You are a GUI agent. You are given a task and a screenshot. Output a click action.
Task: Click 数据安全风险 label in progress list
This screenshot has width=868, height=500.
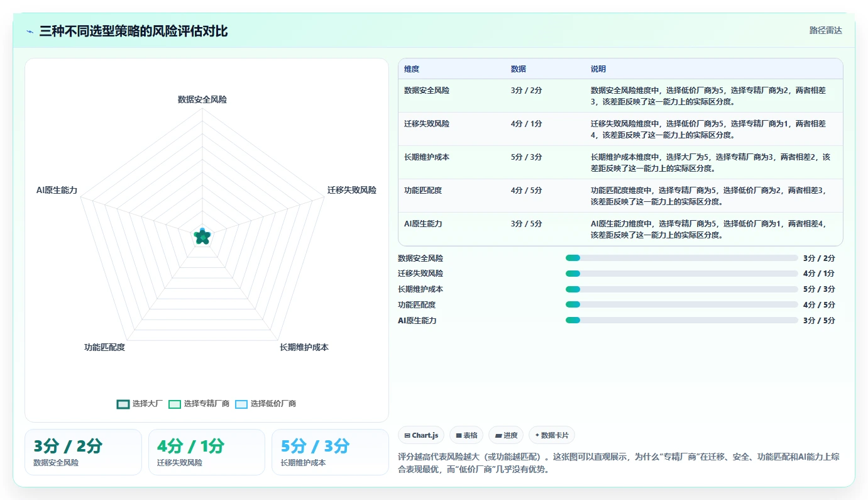click(x=420, y=258)
